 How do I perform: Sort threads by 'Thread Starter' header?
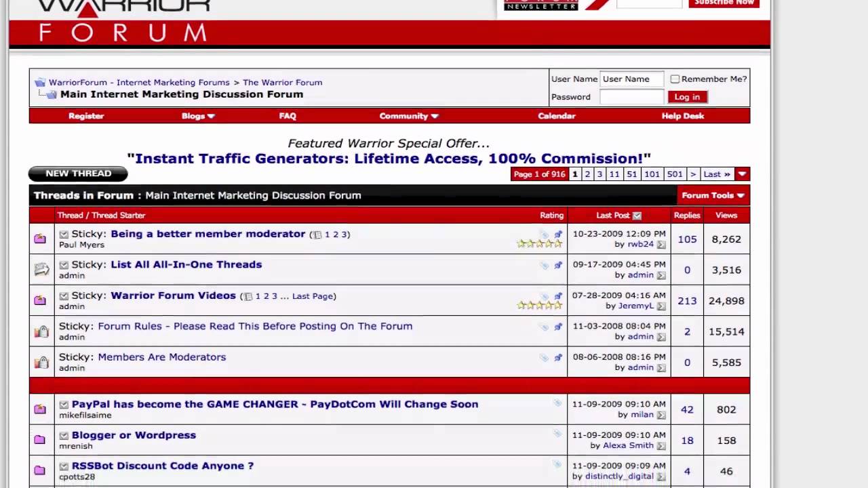pos(119,216)
